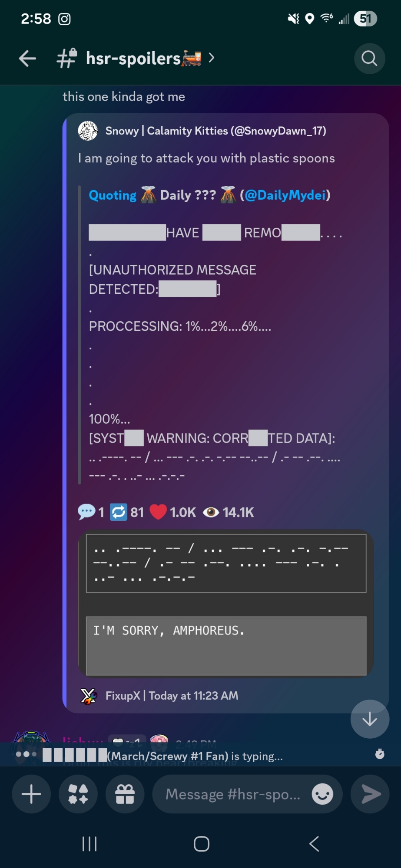Open Snowy's profile avatar in embed

88,131
